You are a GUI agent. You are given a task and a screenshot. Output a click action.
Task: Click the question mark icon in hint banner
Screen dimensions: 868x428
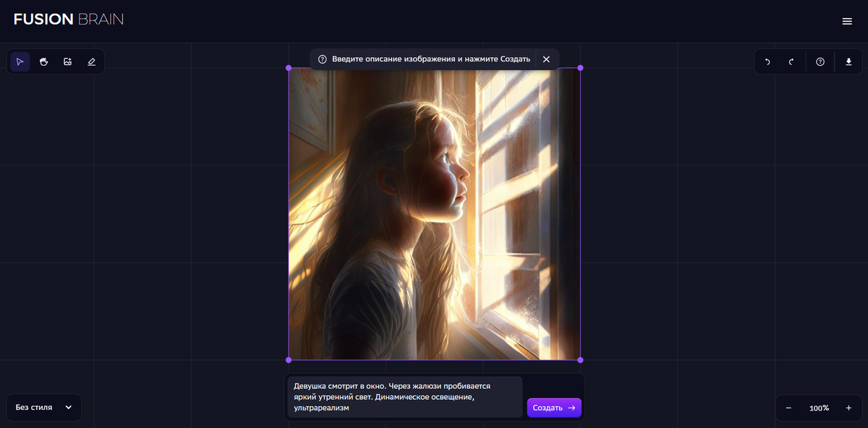(x=323, y=59)
